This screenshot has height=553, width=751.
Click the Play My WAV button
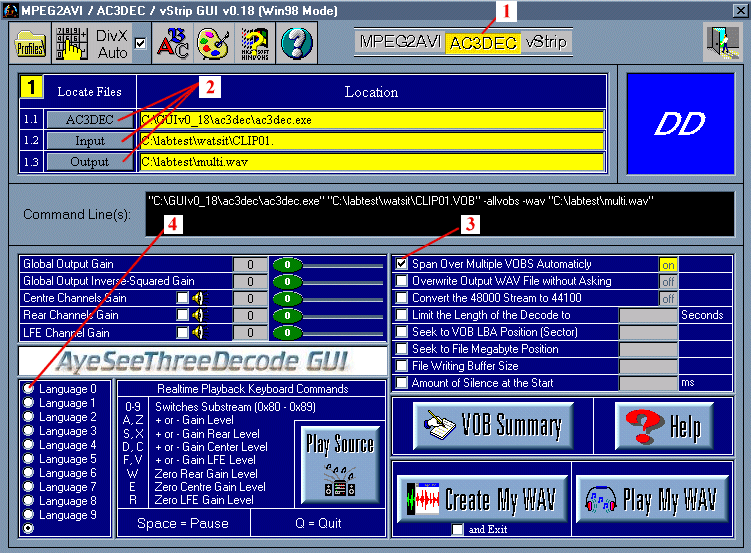tap(652, 498)
